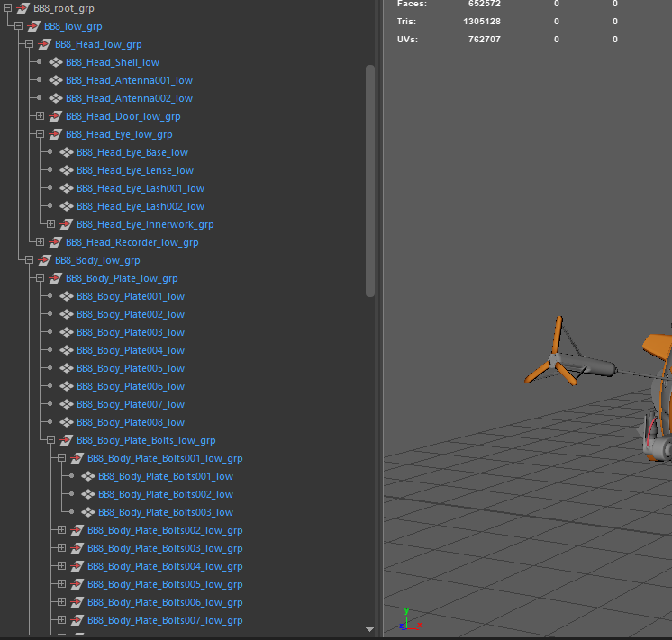
Task: Collapse the BB8_Body_low_grp group
Action: [29, 259]
